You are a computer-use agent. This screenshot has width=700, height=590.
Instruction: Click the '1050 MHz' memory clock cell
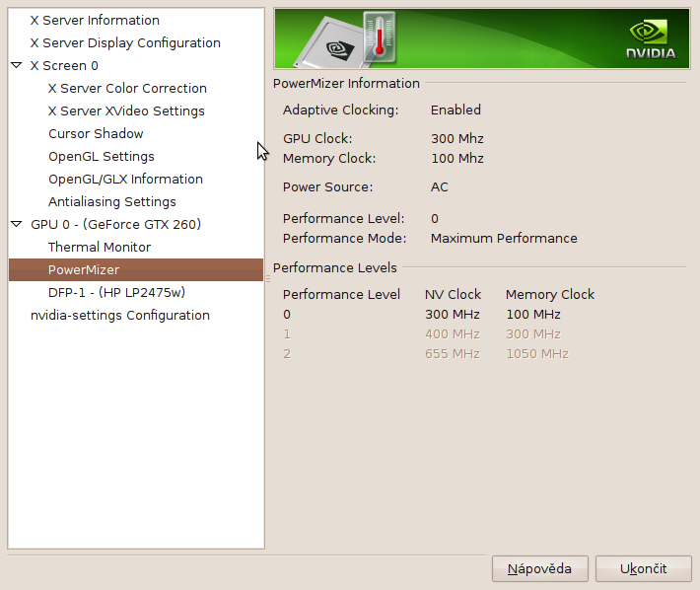[x=537, y=354]
